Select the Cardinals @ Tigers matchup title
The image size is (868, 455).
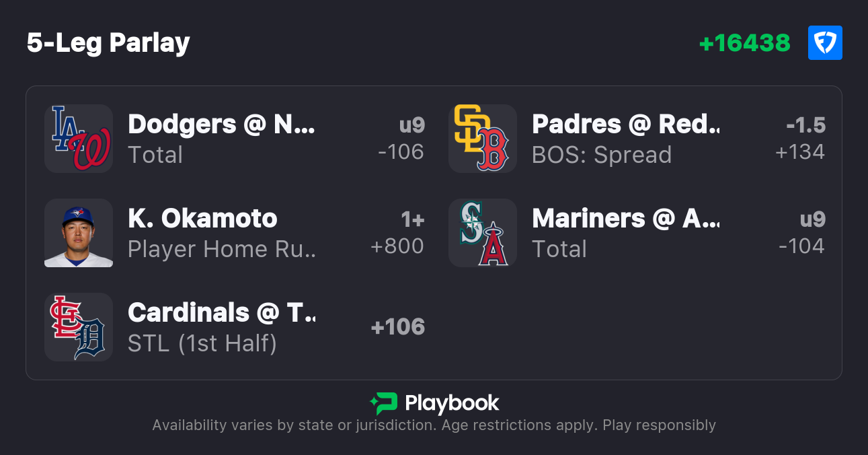tap(221, 313)
